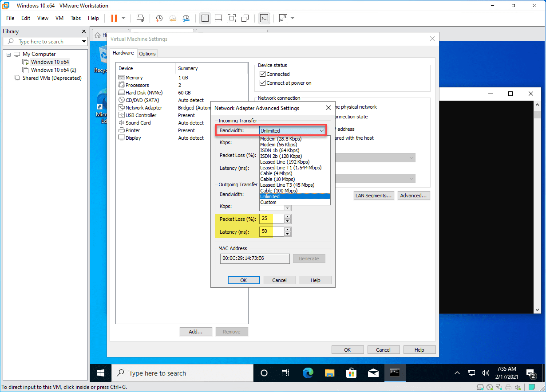This screenshot has width=546, height=392.
Task: Open Microsoft Edge from the taskbar
Action: [308, 373]
